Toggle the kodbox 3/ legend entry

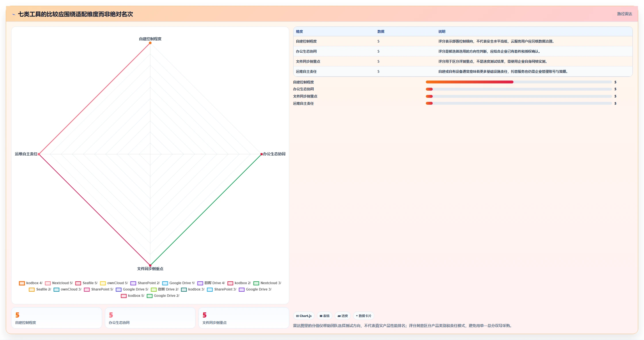coord(193,289)
